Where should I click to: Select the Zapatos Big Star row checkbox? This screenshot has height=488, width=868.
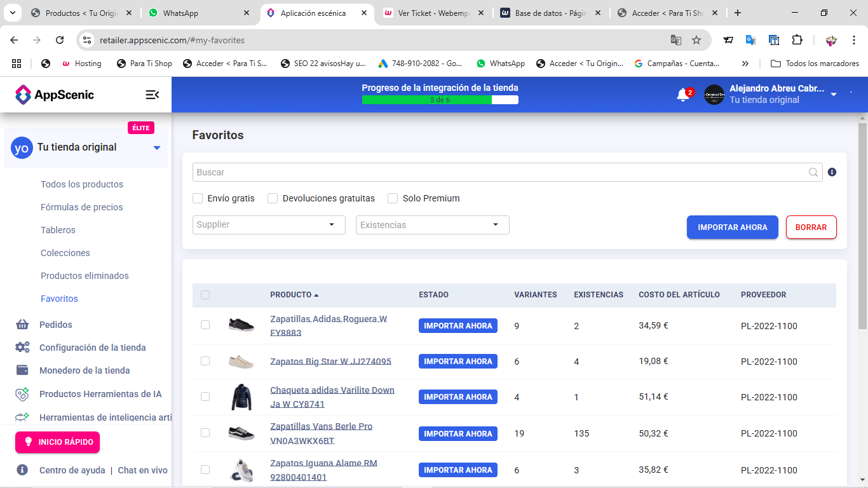coord(205,361)
